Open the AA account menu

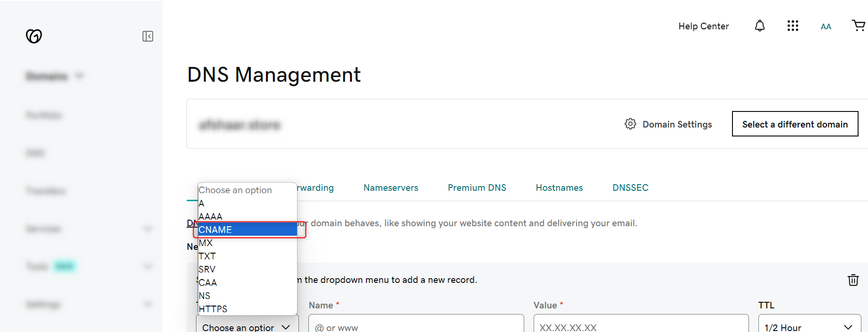pyautogui.click(x=825, y=26)
